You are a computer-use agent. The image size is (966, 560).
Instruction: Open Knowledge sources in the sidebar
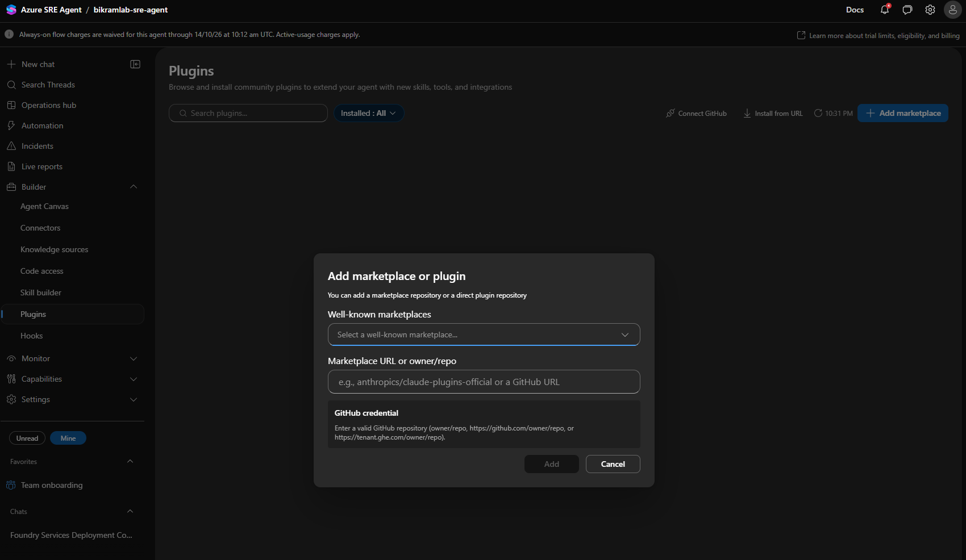55,249
